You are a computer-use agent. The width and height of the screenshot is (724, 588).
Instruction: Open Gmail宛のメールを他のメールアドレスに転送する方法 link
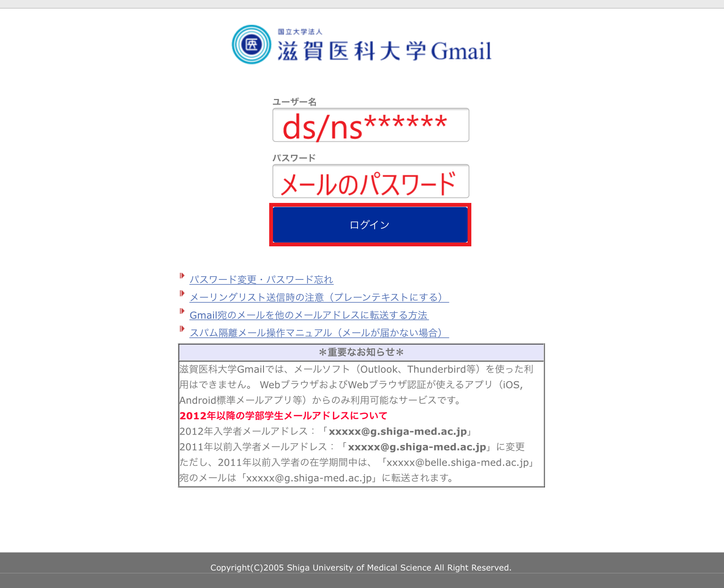(x=308, y=315)
